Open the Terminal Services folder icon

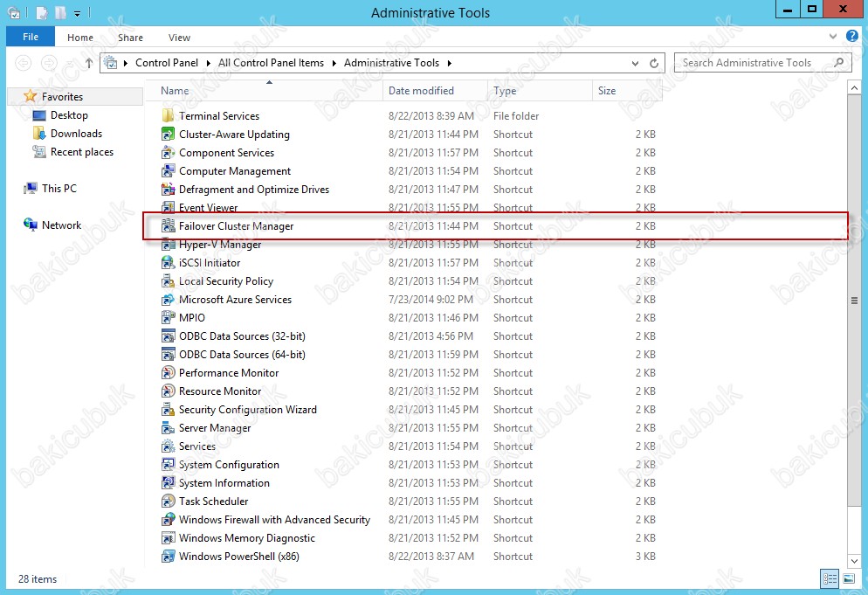[x=168, y=116]
